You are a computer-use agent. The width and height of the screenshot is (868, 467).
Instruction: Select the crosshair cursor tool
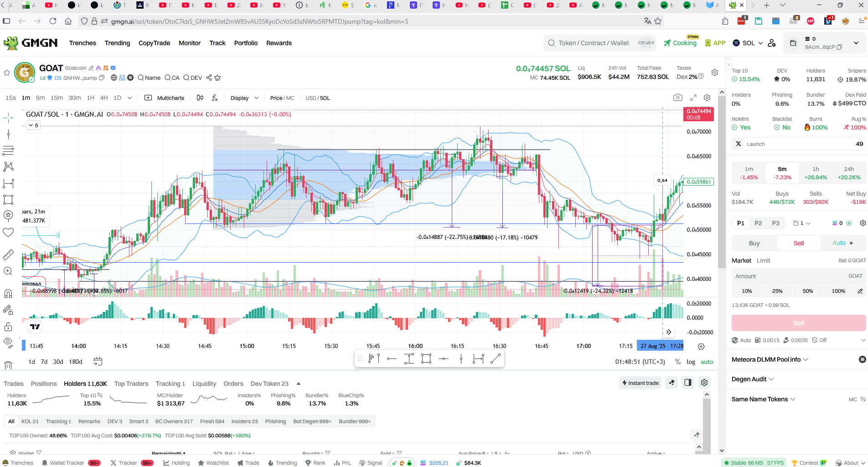pos(8,118)
